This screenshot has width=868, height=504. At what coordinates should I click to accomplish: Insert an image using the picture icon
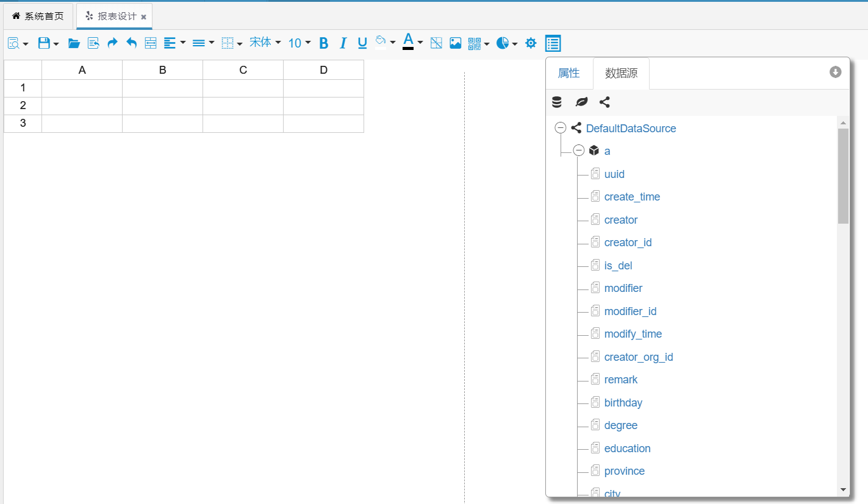coord(456,43)
